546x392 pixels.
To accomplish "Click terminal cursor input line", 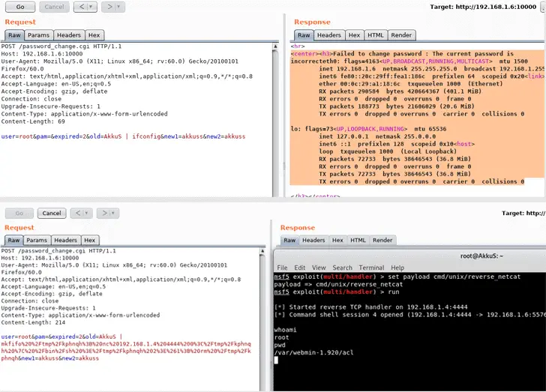I will coord(276,360).
